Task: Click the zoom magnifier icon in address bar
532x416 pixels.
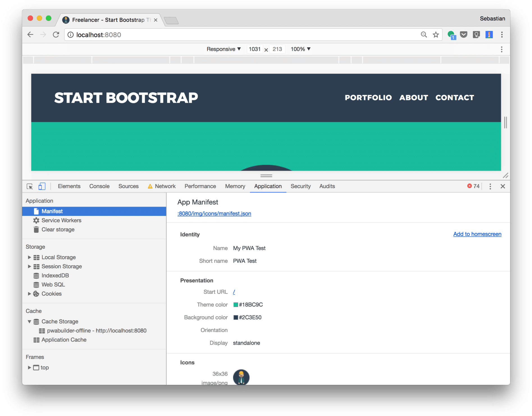Action: (424, 35)
